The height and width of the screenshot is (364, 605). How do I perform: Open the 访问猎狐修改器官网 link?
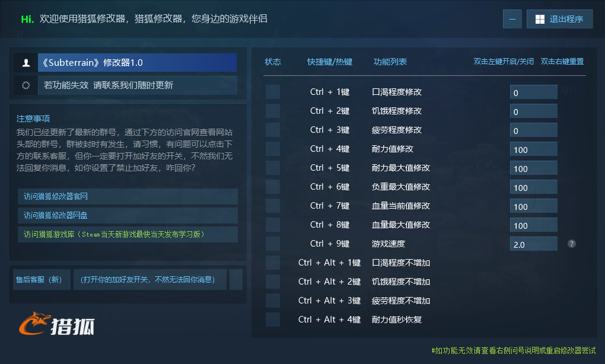click(x=128, y=196)
